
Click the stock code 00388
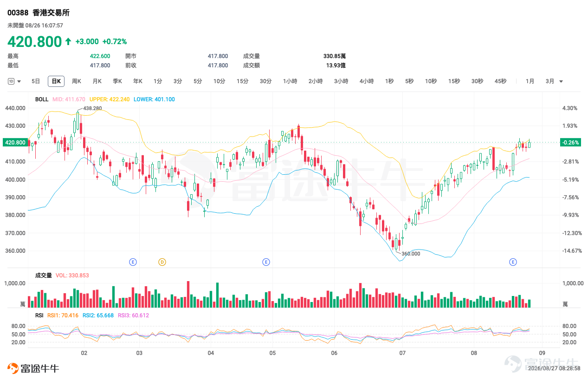click(x=18, y=13)
